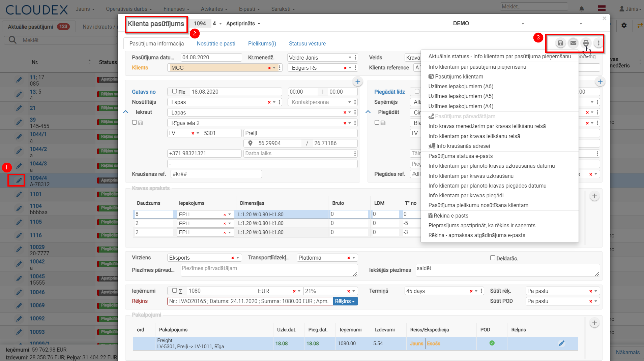Viewport: 644px width, 361px height.
Task: Switch to Pielikums(i) tab
Action: coord(262,44)
